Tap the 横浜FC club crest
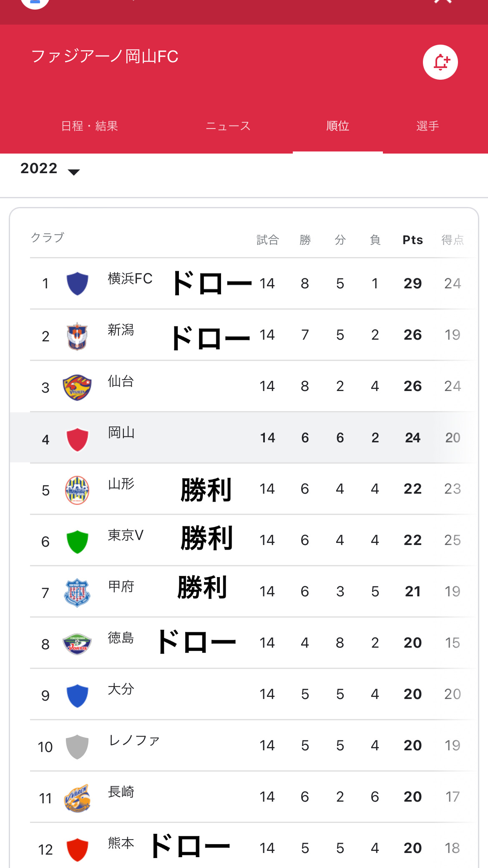The width and height of the screenshot is (488, 868). pyautogui.click(x=77, y=283)
